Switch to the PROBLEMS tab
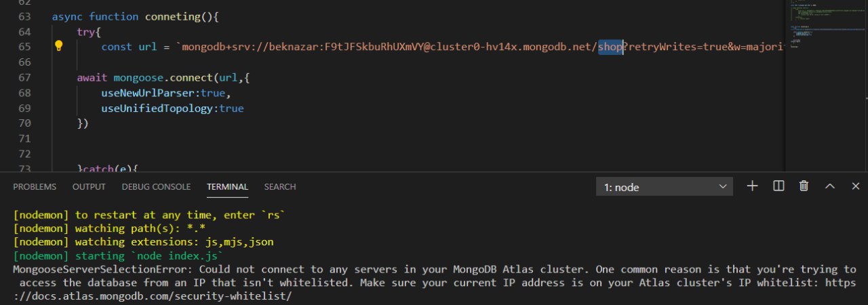868x305 pixels. click(x=35, y=186)
